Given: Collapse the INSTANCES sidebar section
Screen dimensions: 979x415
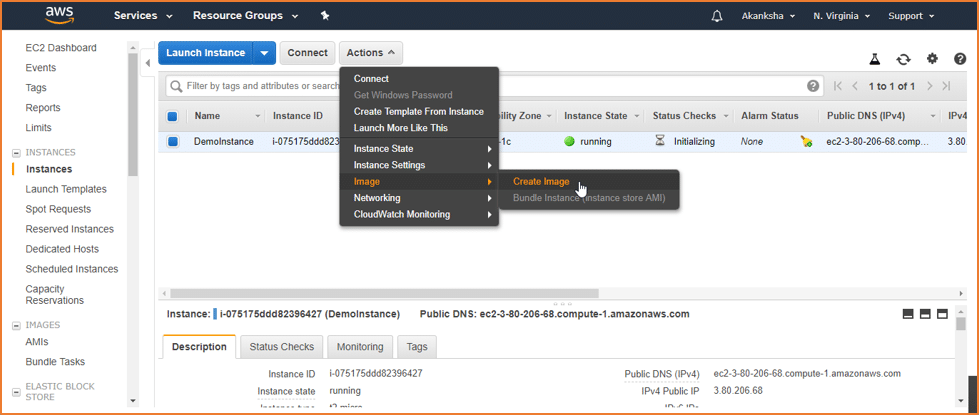Looking at the screenshot, I should [16, 153].
